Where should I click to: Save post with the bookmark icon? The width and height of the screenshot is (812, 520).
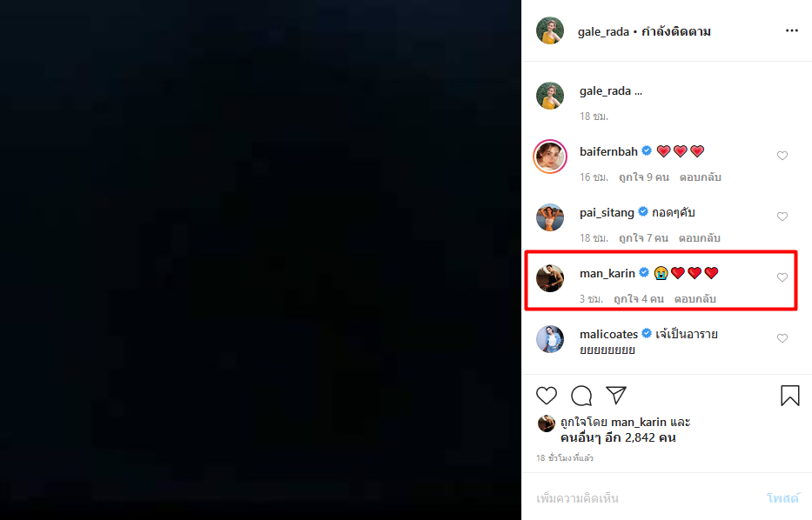tap(790, 396)
